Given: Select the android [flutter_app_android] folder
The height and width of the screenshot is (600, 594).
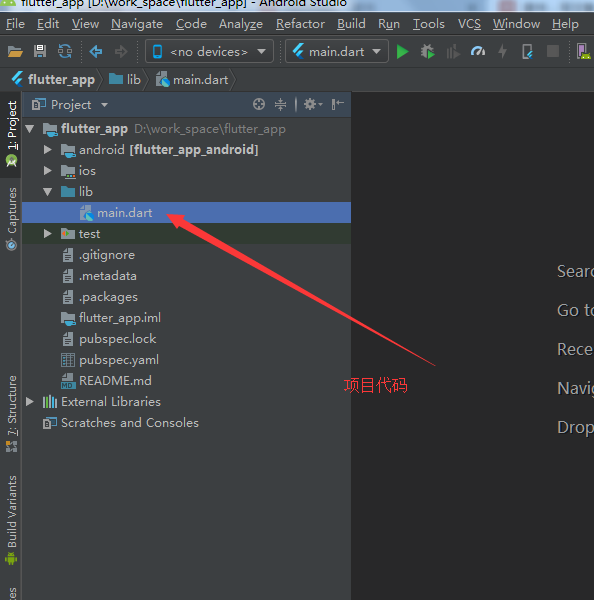Looking at the screenshot, I should point(186,150).
